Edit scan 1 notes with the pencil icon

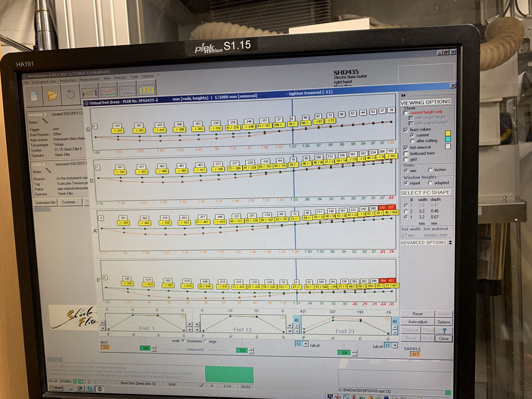(x=48, y=170)
